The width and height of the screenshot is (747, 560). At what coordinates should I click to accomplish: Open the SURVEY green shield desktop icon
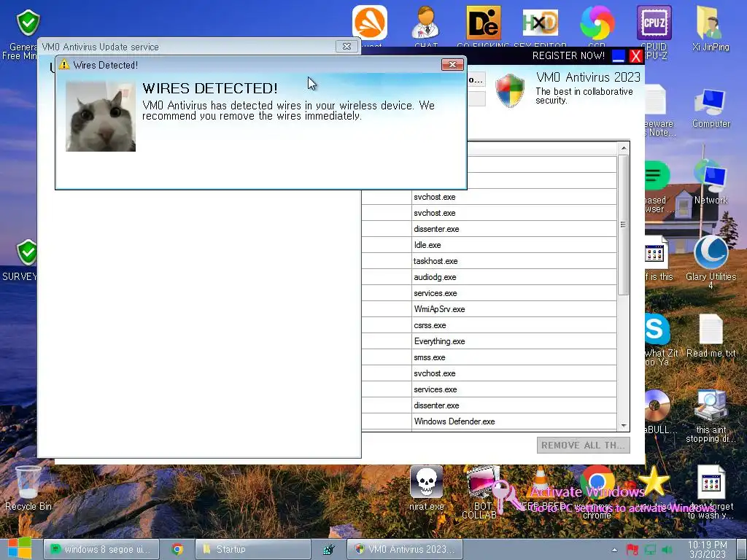28,252
